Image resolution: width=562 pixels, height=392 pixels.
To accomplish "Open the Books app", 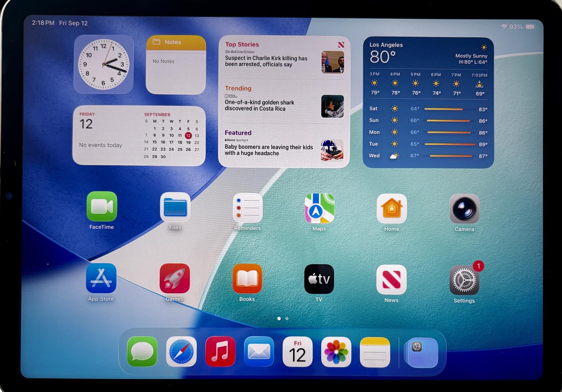I will pos(247,279).
